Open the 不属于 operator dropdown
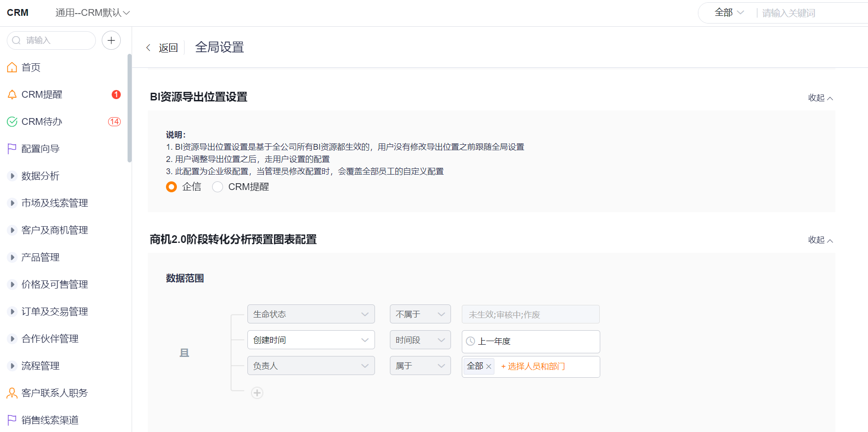This screenshot has width=868, height=432. point(420,314)
